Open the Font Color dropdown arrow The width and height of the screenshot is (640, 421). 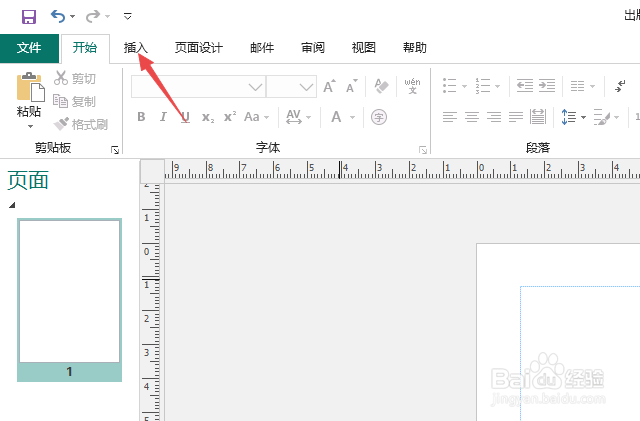(x=352, y=118)
